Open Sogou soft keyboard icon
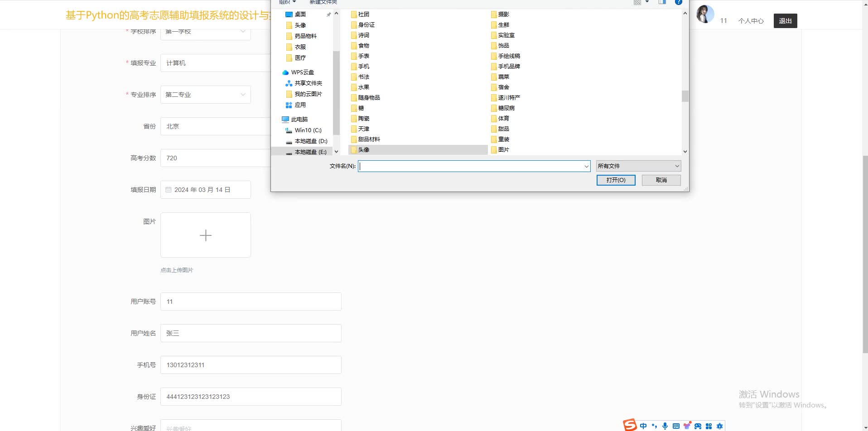 (x=676, y=426)
